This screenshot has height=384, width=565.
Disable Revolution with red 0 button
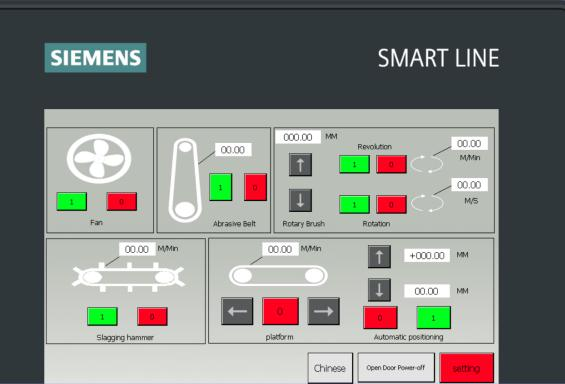point(391,165)
